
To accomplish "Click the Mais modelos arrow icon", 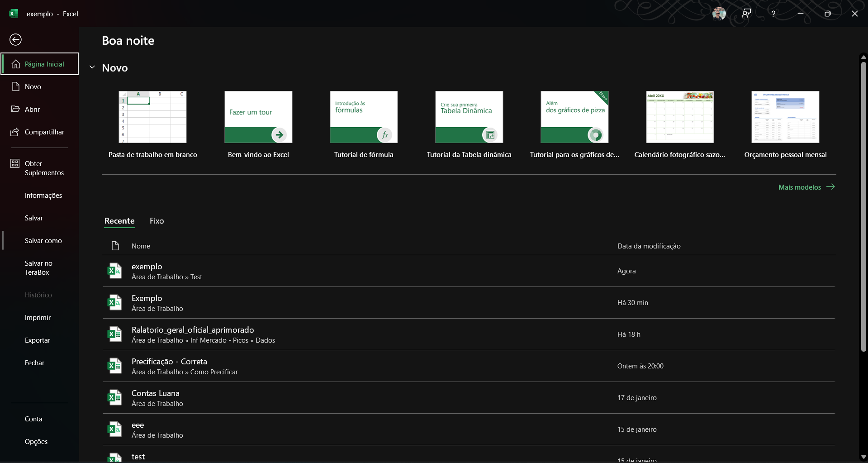I will (x=830, y=187).
